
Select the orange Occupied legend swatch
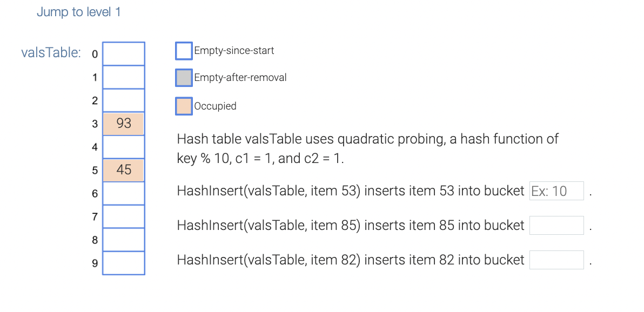184,106
